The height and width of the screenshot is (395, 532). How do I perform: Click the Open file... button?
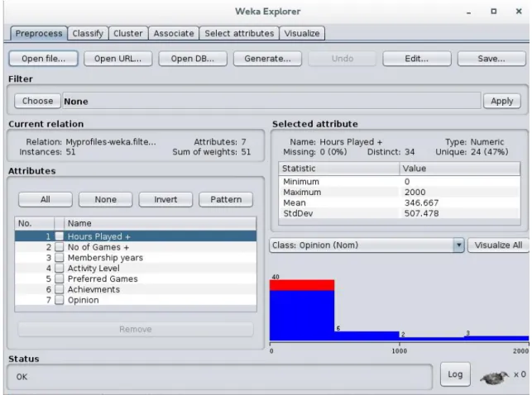(x=43, y=59)
